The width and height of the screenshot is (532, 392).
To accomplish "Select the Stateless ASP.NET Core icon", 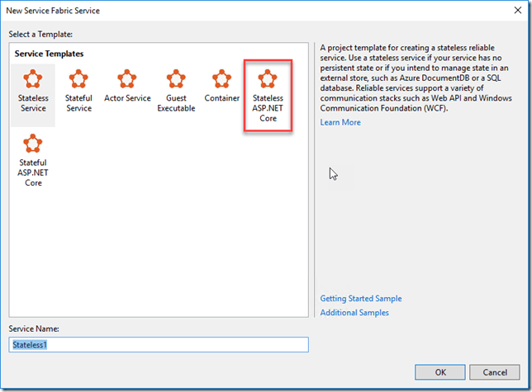I will pyautogui.click(x=268, y=80).
